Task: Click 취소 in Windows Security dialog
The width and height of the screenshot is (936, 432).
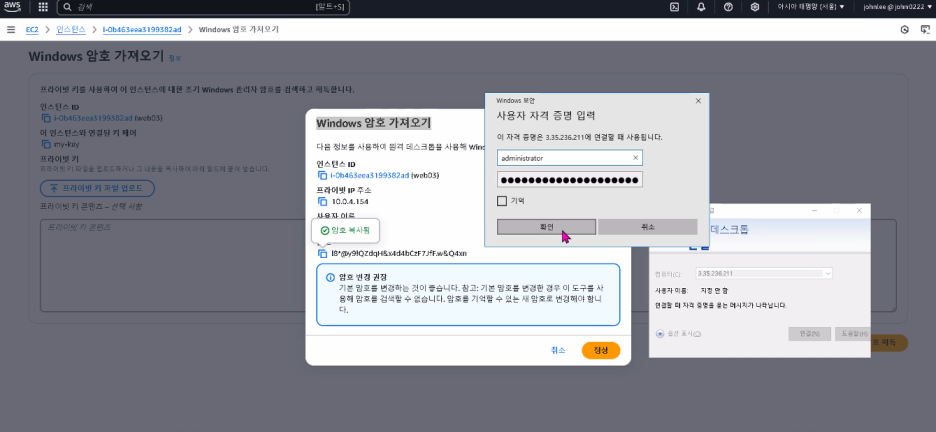Action: 648,227
